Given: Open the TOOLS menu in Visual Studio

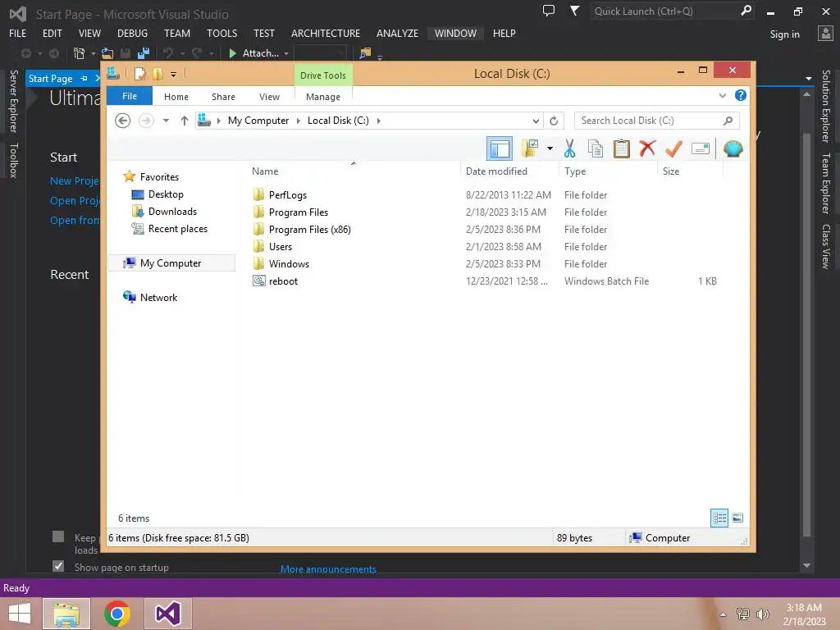Looking at the screenshot, I should click(x=221, y=33).
